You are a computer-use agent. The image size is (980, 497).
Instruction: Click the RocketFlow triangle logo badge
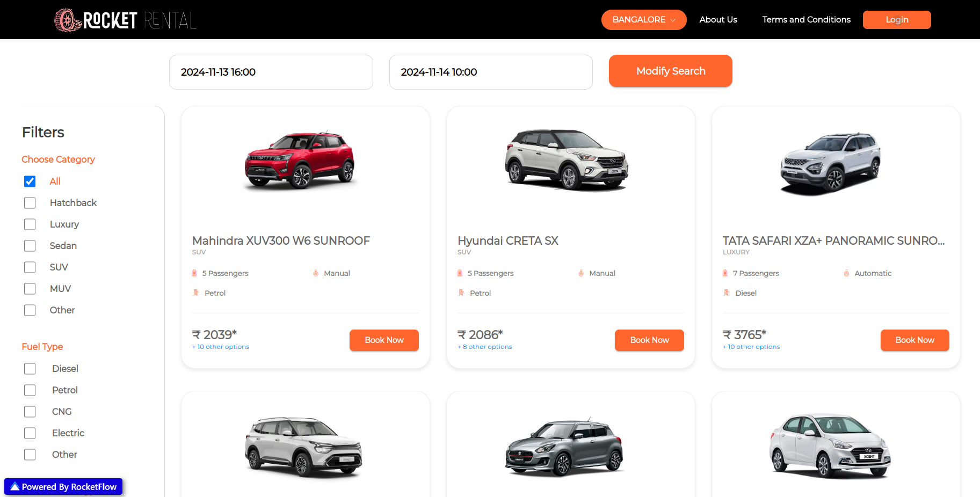15,487
